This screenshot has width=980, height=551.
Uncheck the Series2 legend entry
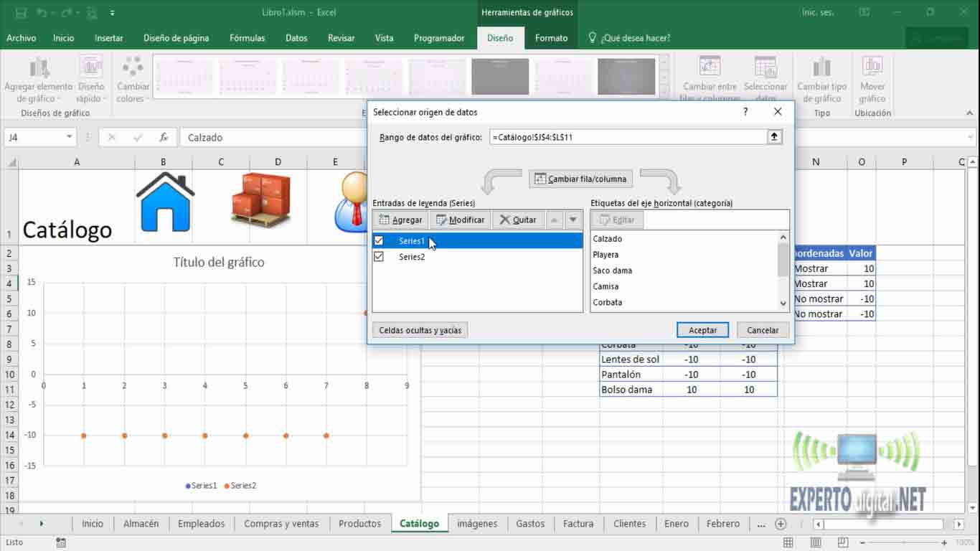point(379,256)
